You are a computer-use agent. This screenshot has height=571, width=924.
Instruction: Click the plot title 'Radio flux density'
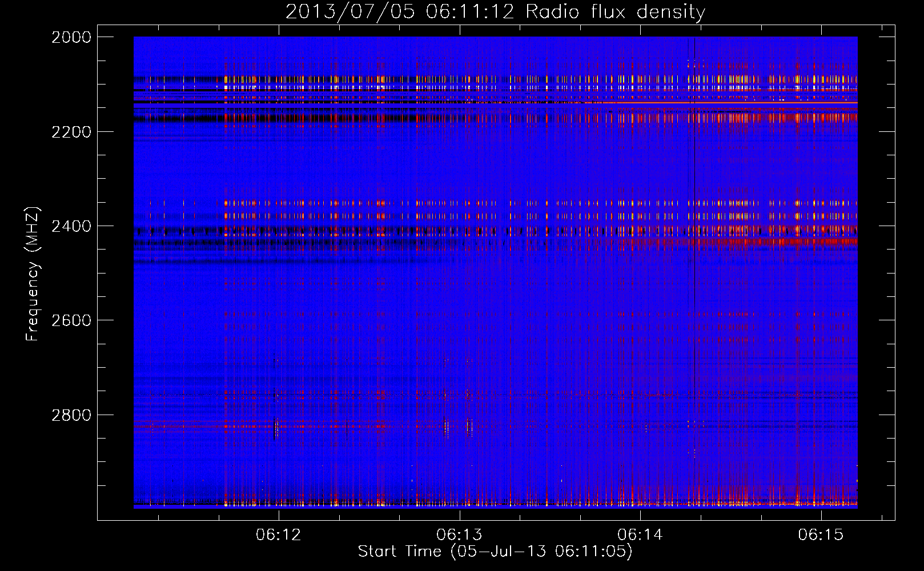[615, 12]
